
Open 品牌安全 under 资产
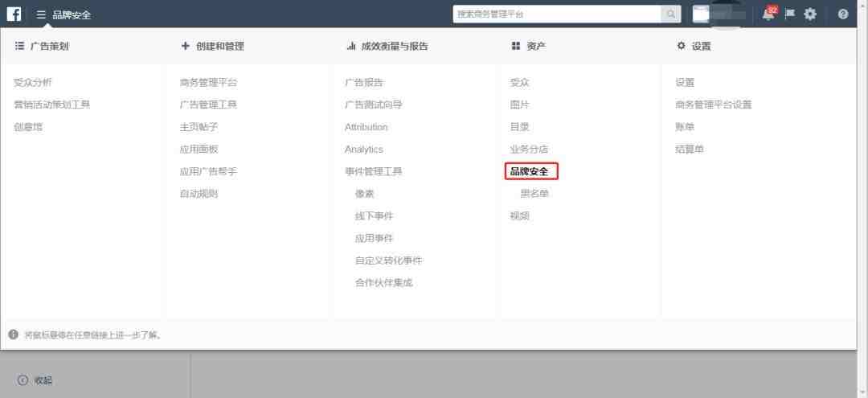[x=530, y=171]
